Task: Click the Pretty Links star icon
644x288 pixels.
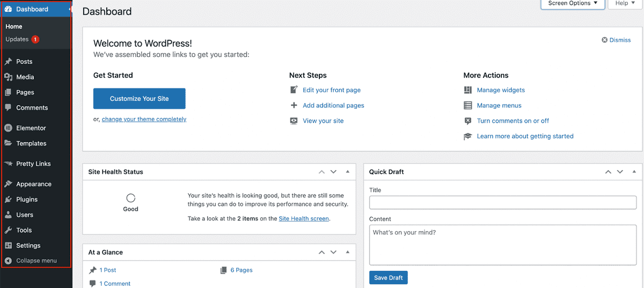Action: click(8, 164)
